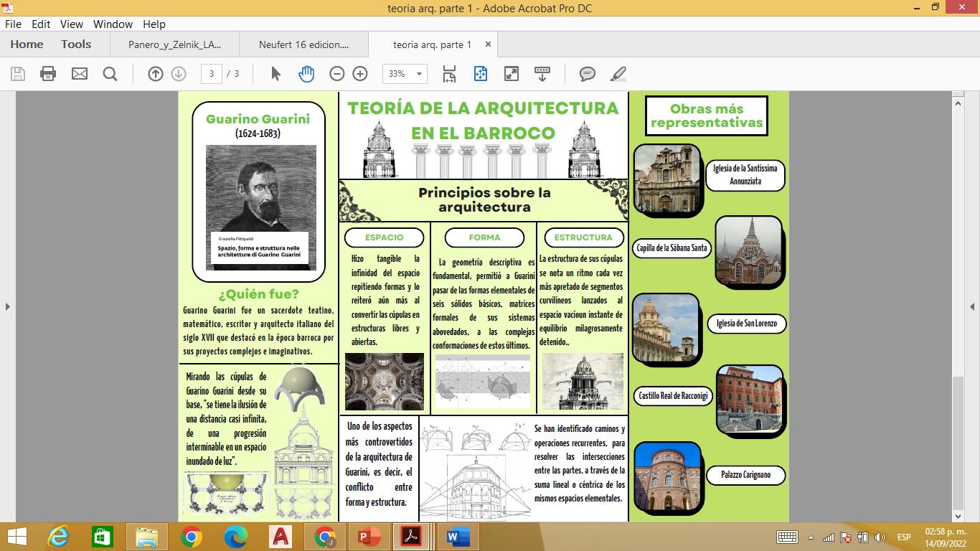Screen dimensions: 980x551
Task: Click the scrollbar down arrow
Action: click(957, 516)
